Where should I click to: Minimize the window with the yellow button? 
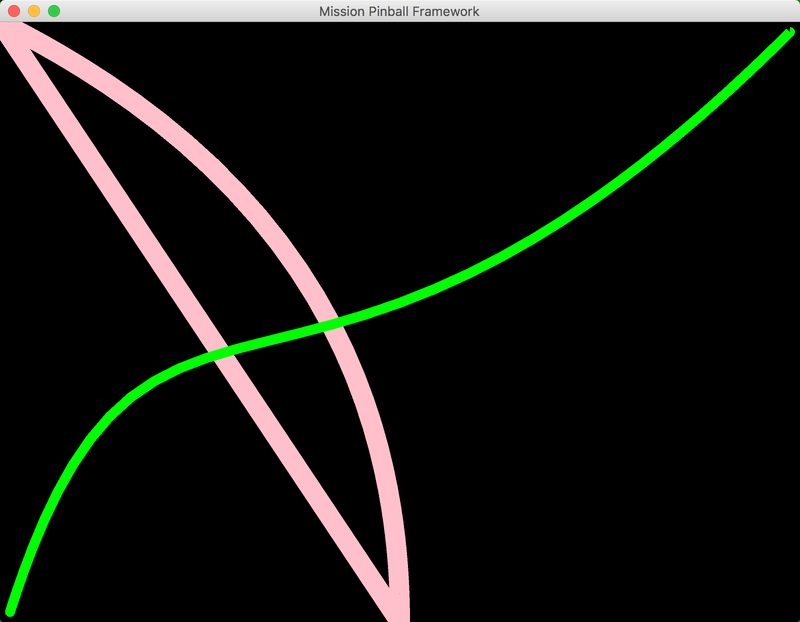click(x=34, y=11)
